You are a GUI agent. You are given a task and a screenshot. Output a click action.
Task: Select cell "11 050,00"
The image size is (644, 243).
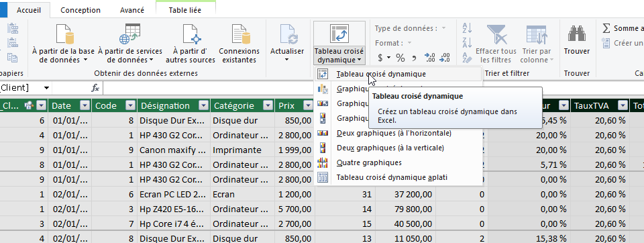click(405, 238)
